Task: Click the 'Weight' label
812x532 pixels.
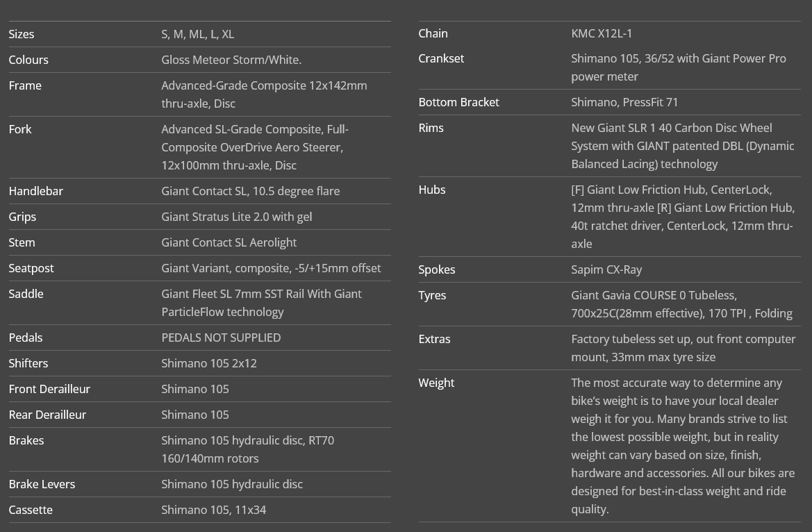Action: (436, 383)
